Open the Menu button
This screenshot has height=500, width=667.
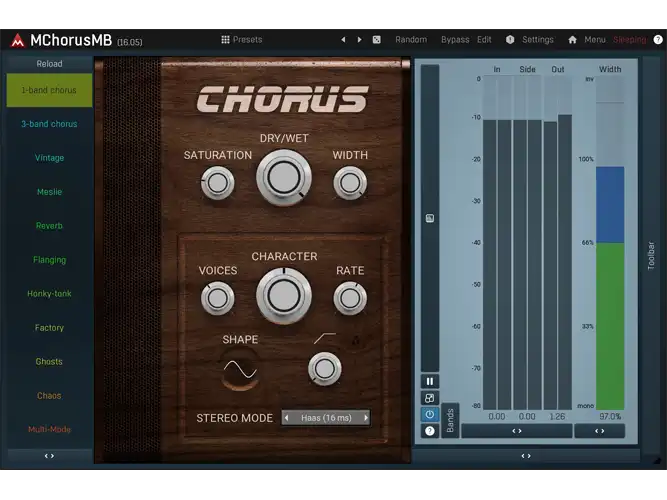594,40
